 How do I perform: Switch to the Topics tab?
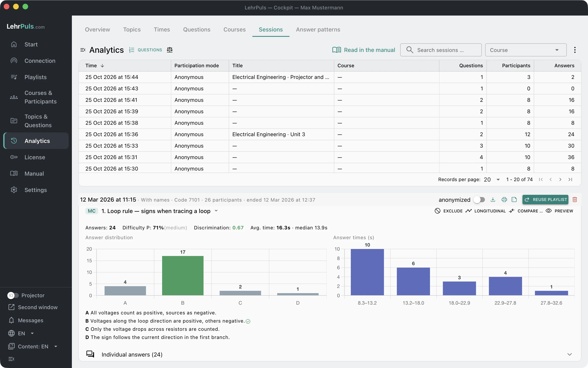coord(132,29)
